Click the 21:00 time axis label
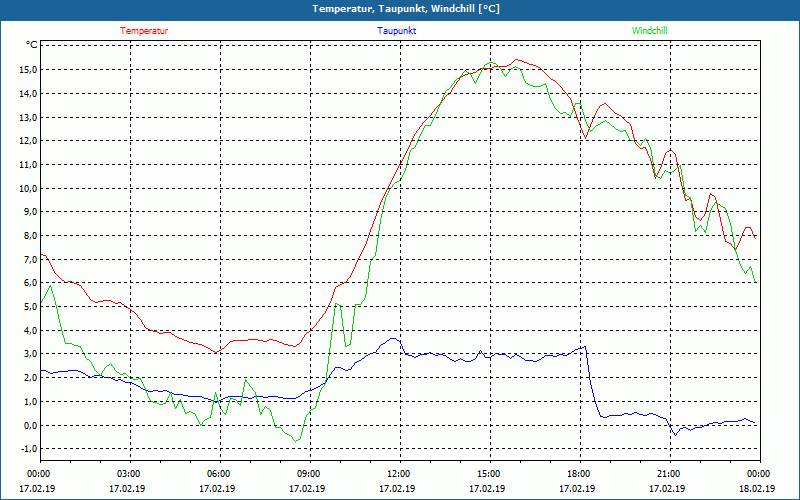Screen dimensions: 800x500 pyautogui.click(x=670, y=474)
